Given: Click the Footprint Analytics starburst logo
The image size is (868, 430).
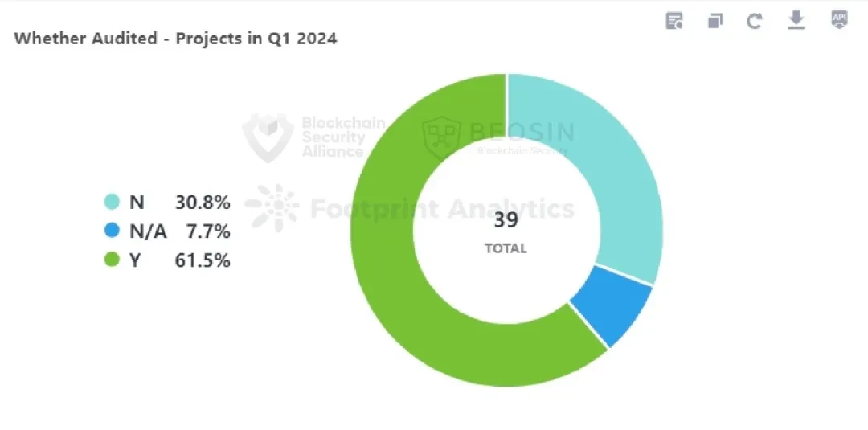Looking at the screenshot, I should [272, 207].
